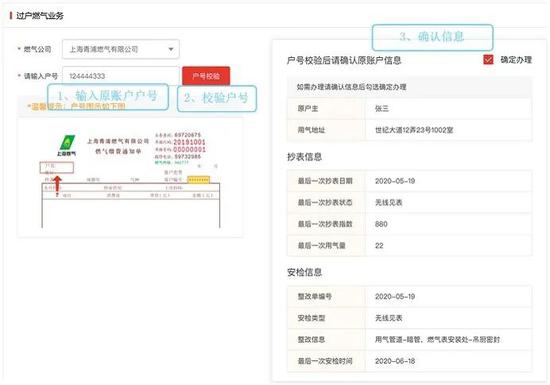
Task: Click the 用气地址 value 世纪大道12弄23号1002室
Action: pos(414,130)
